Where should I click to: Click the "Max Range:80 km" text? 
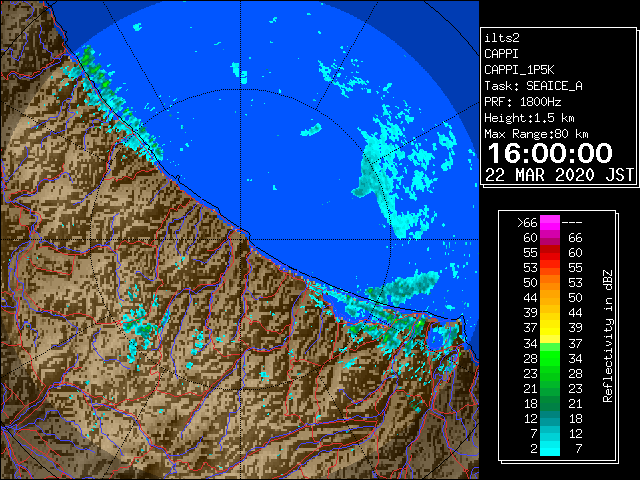coord(536,134)
